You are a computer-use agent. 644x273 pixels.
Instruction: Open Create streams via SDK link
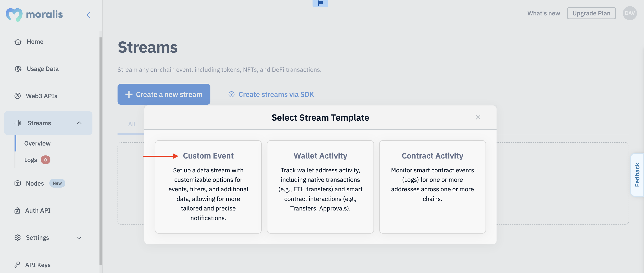pos(276,94)
